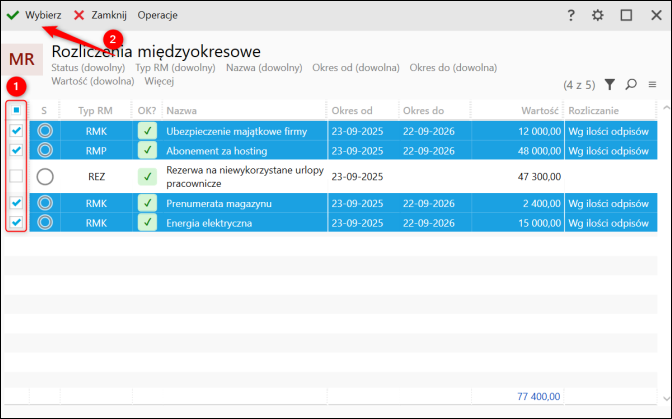Check the Rezerwa na niewykorzystane urlopy checkbox

(16, 176)
